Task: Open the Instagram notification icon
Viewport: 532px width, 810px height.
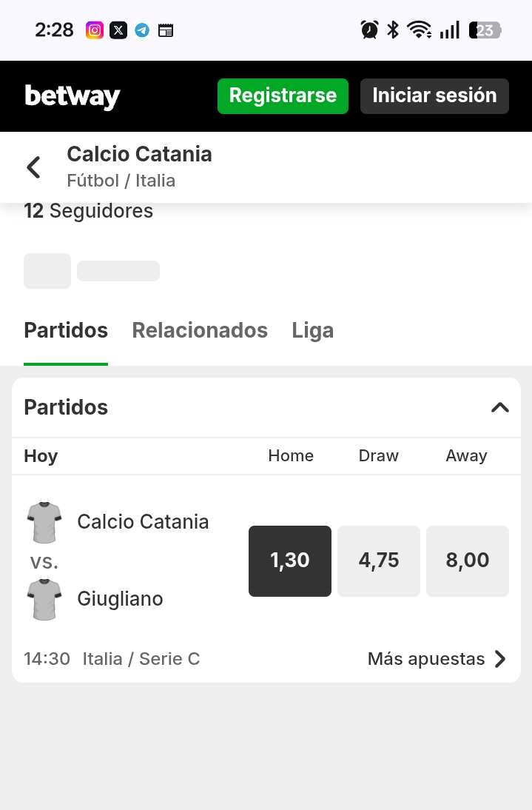Action: click(x=95, y=30)
